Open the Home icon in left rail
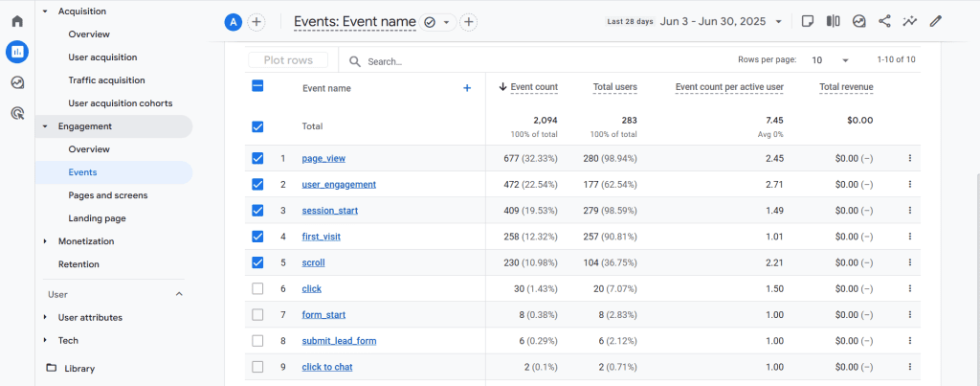This screenshot has height=386, width=980. point(17,21)
